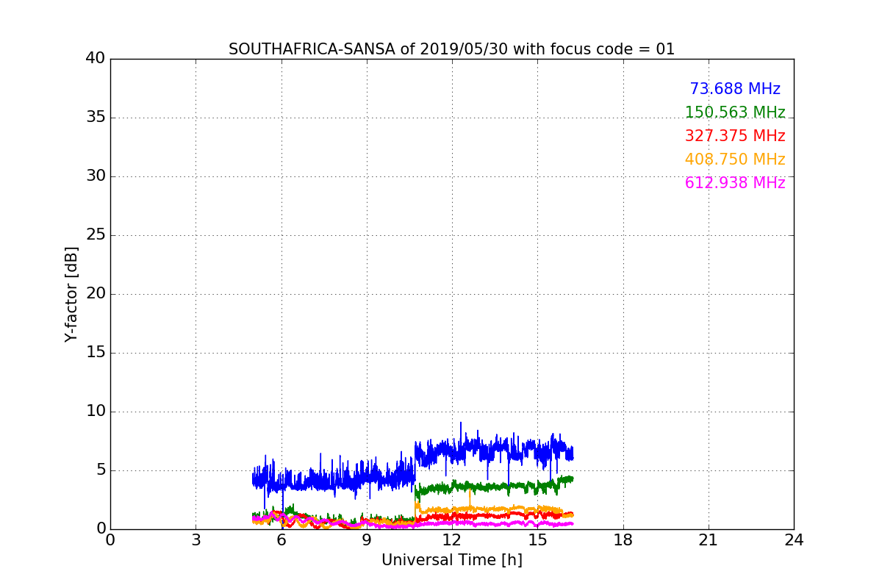Click the y-axis tick label 25
The image size is (882, 588).
(96, 235)
